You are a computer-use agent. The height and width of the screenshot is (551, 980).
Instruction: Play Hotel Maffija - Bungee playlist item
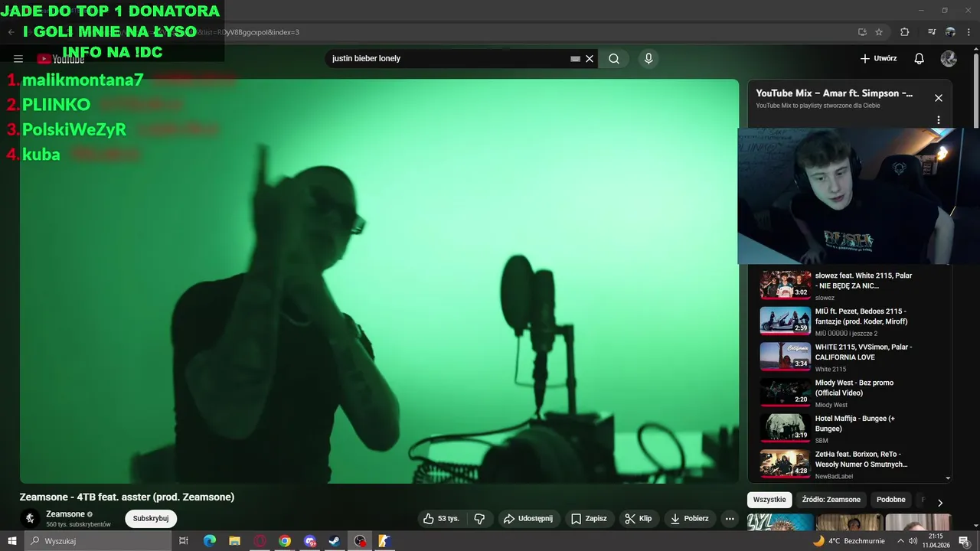848,428
